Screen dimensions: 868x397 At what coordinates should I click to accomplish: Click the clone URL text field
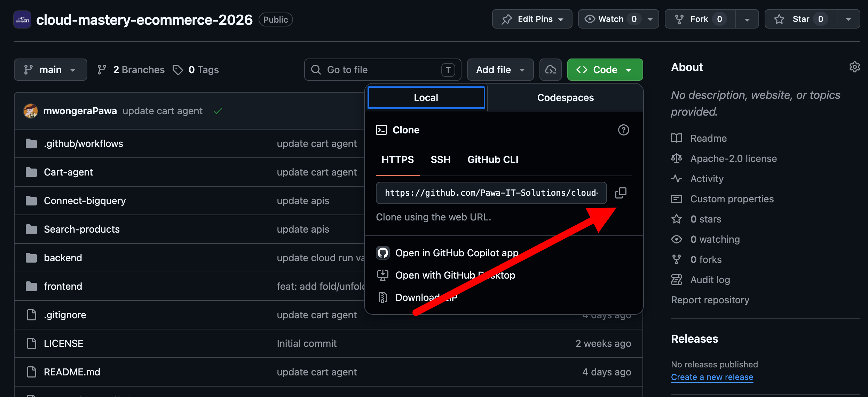tap(491, 193)
